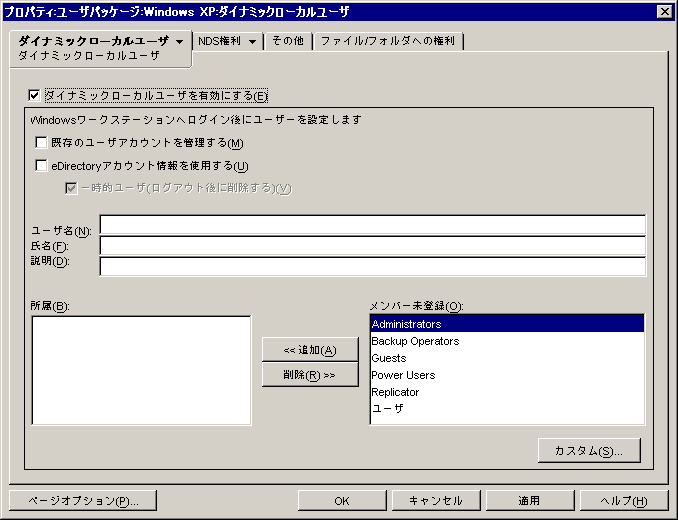Select Administrators in メンバー未登録 list
This screenshot has width=678, height=520.
[507, 324]
